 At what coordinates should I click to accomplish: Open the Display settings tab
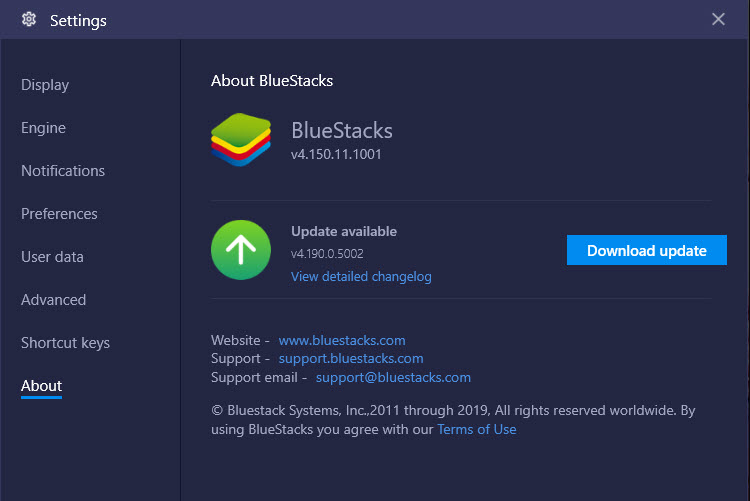(x=45, y=85)
